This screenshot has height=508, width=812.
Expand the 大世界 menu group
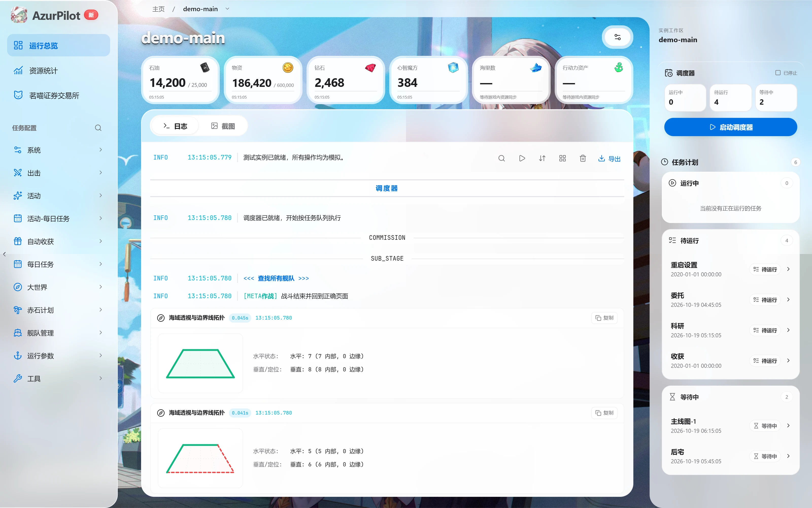click(x=58, y=287)
